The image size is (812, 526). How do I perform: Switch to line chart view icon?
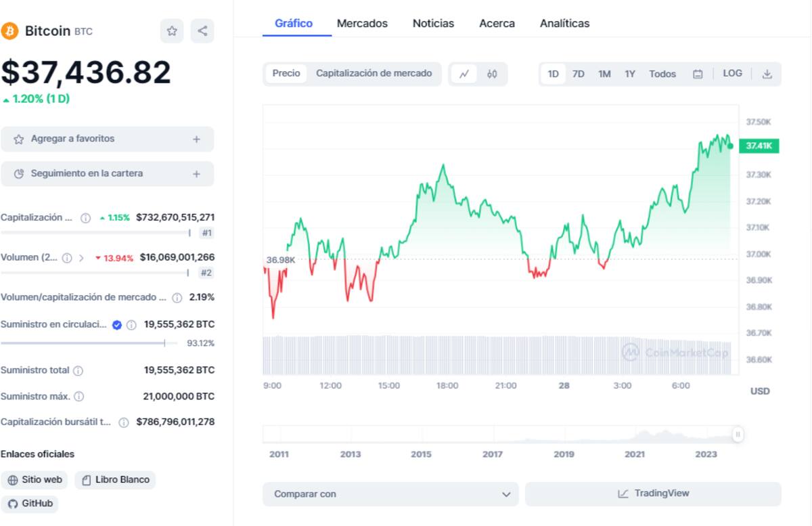tap(464, 74)
